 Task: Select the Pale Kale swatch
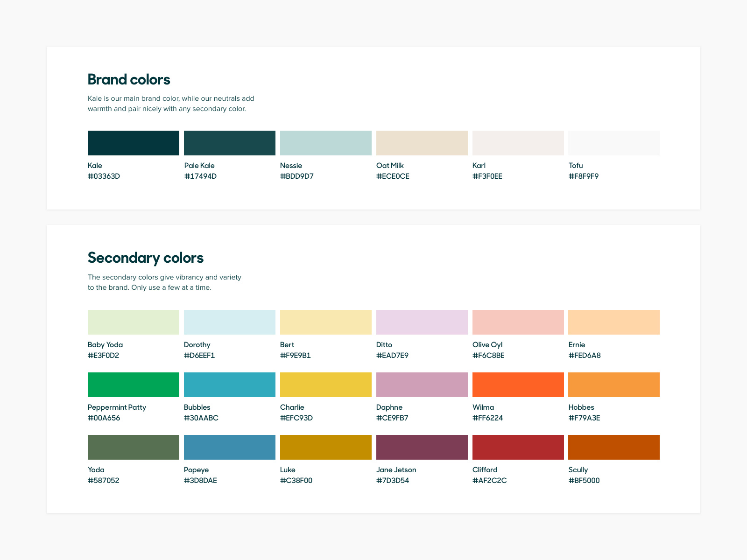[230, 143]
